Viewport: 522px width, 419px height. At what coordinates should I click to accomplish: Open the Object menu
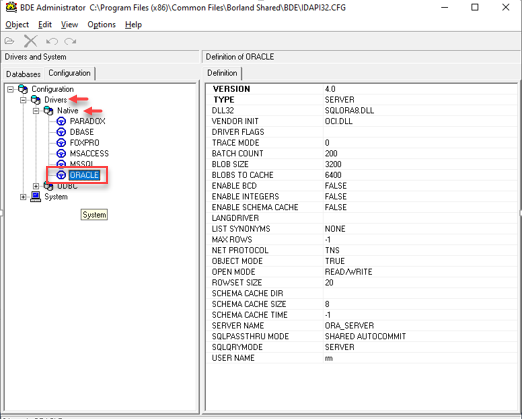pyautogui.click(x=17, y=25)
